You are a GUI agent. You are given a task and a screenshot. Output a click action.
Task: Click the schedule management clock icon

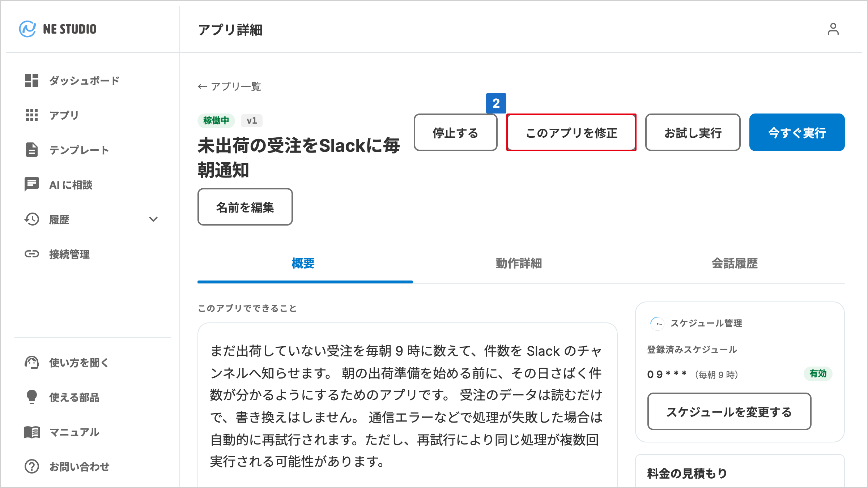(x=657, y=324)
